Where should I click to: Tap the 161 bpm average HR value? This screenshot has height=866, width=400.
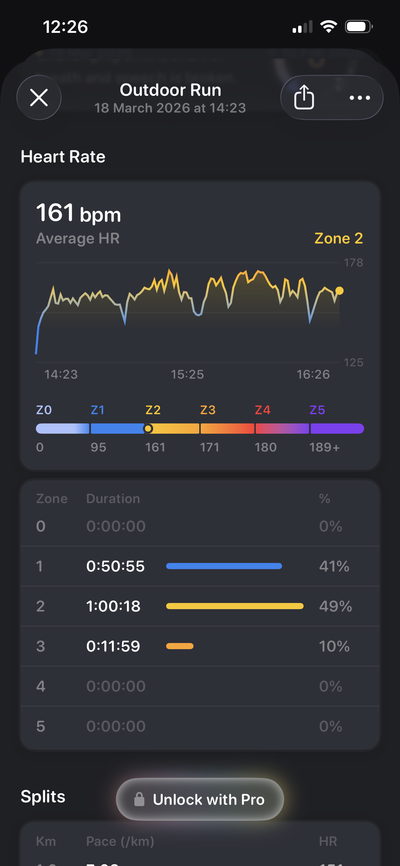(78, 213)
